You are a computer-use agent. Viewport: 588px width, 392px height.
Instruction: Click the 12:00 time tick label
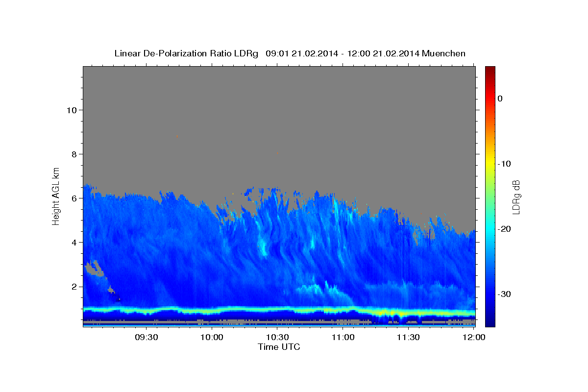474,337
